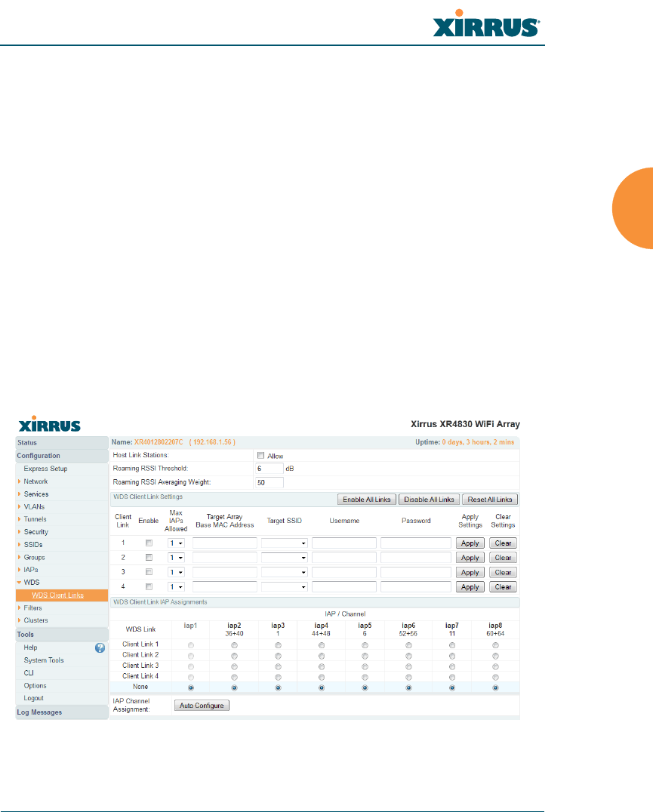Screen dimensions: 653x812
Task: Enable Client Link 3 checkbox
Action: point(149,572)
